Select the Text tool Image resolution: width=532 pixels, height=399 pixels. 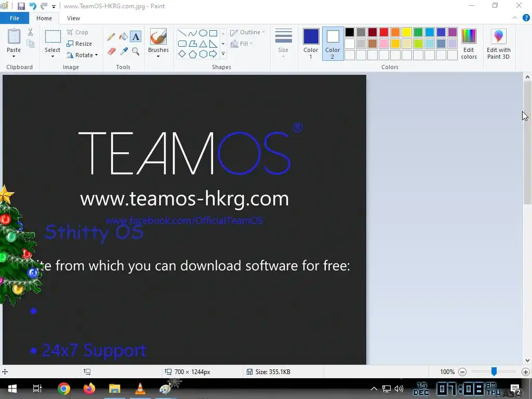(136, 37)
